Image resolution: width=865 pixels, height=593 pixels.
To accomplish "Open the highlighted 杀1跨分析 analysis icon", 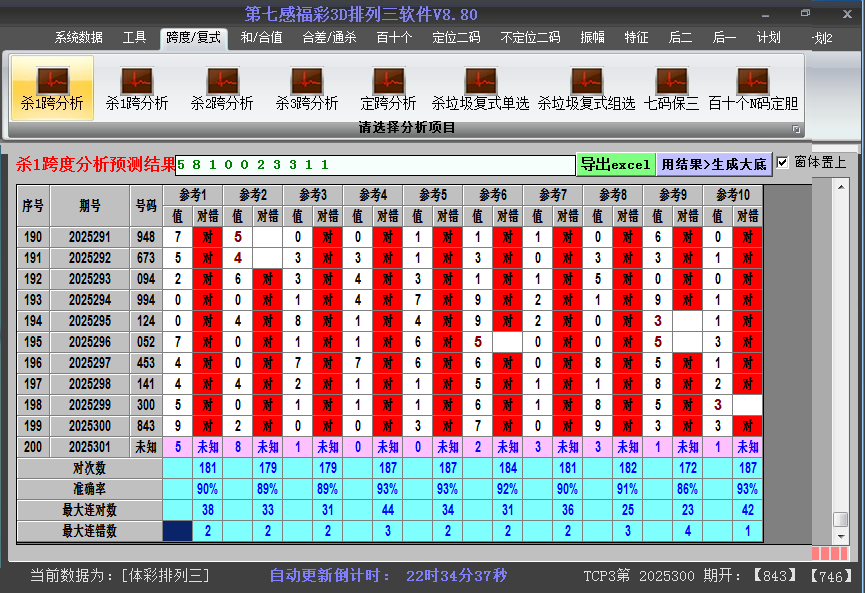I will [52, 88].
